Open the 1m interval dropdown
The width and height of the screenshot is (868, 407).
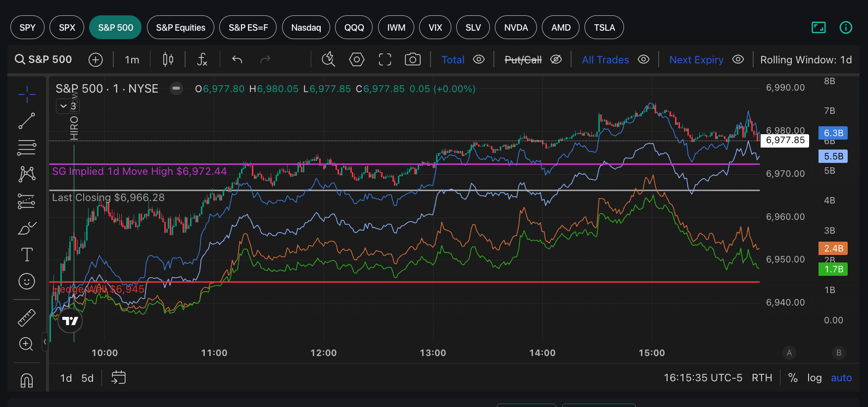(132, 59)
